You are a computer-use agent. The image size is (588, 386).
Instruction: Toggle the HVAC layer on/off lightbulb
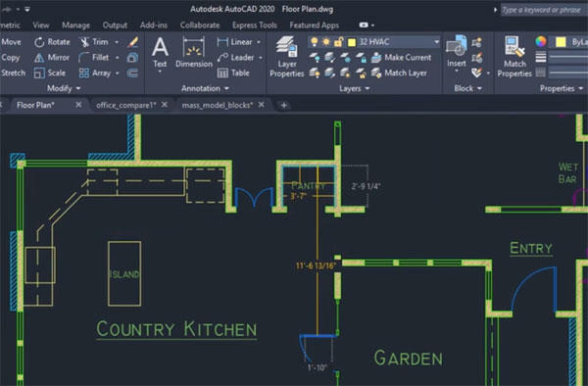315,42
